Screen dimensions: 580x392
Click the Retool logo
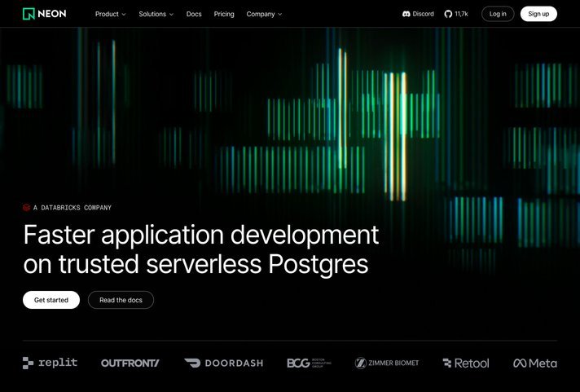466,363
